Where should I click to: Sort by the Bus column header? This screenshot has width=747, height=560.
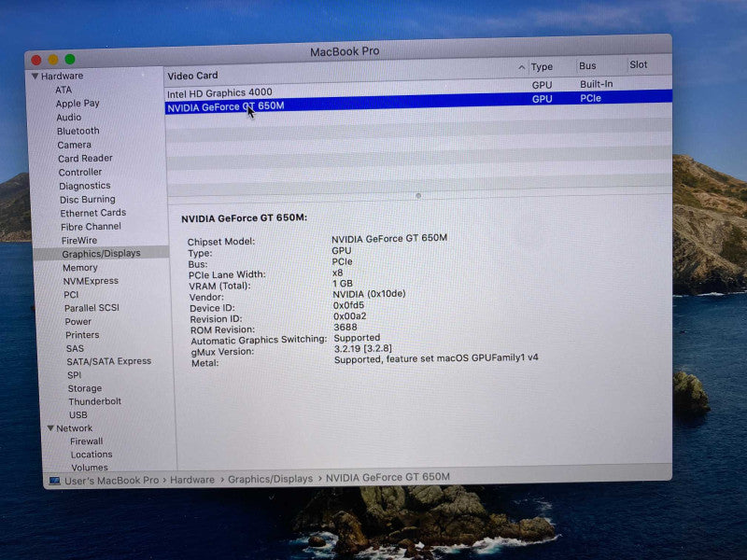pyautogui.click(x=587, y=65)
